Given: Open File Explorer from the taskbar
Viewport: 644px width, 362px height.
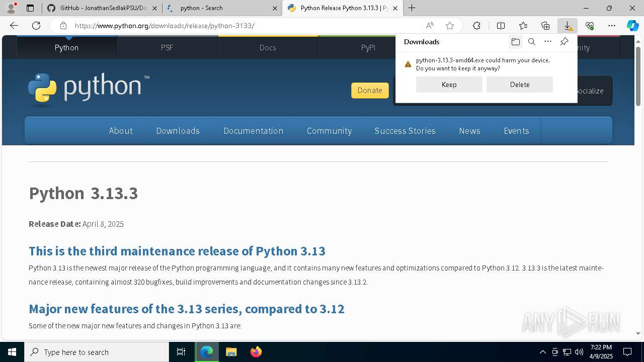Looking at the screenshot, I should tap(231, 352).
